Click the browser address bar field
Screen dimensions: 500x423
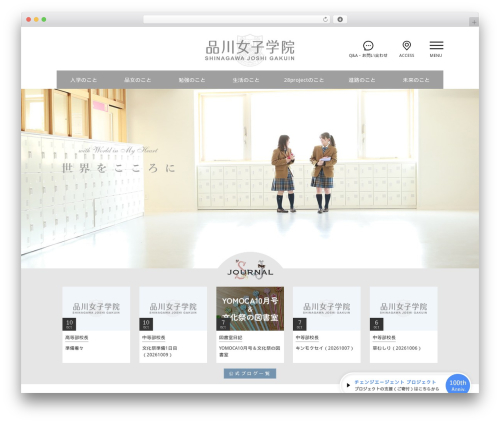click(x=237, y=19)
